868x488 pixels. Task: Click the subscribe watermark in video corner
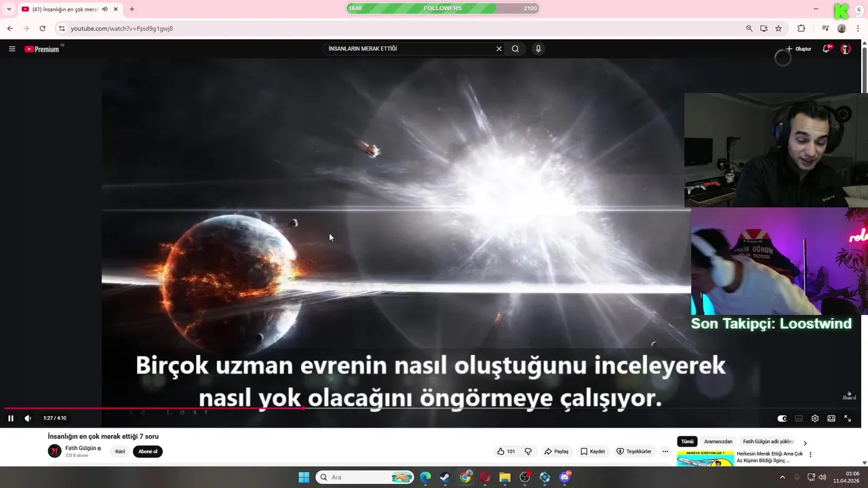[x=849, y=396]
